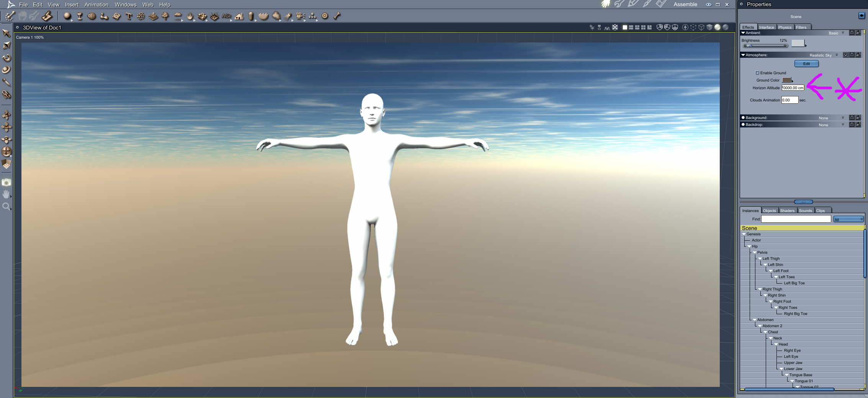Click the blue arrow button beside Scene
The width and height of the screenshot is (868, 398).
(861, 16)
